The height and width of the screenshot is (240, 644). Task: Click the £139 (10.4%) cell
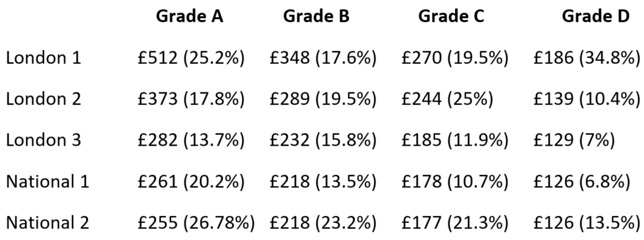tap(587, 99)
